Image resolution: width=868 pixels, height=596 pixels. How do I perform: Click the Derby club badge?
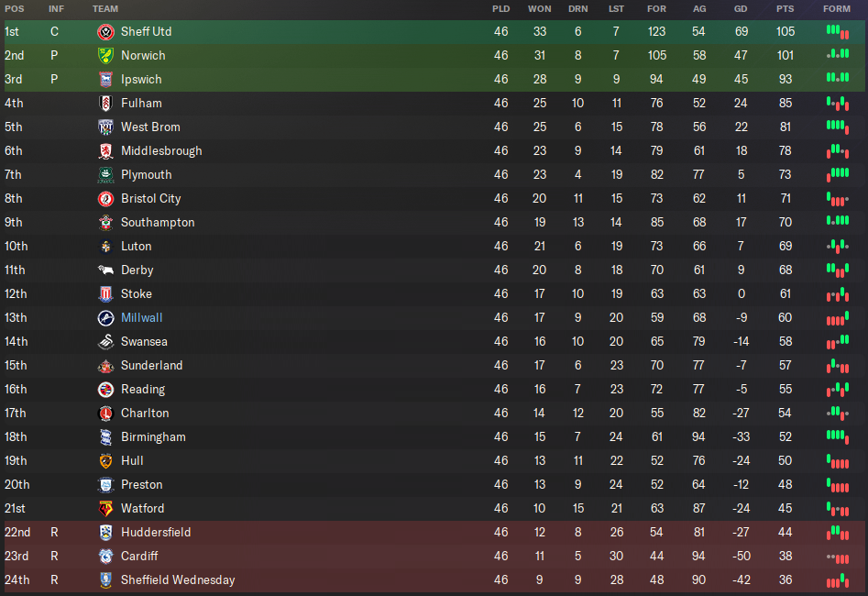click(x=105, y=270)
